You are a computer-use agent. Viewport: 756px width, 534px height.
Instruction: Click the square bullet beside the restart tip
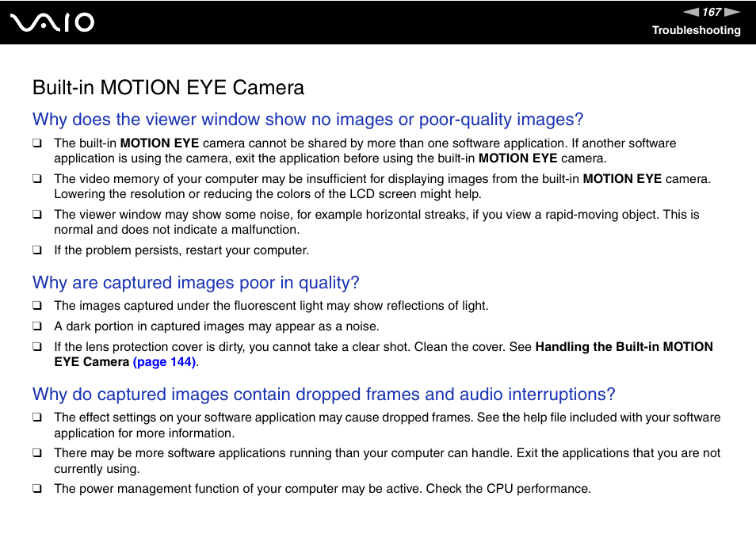pos(37,250)
